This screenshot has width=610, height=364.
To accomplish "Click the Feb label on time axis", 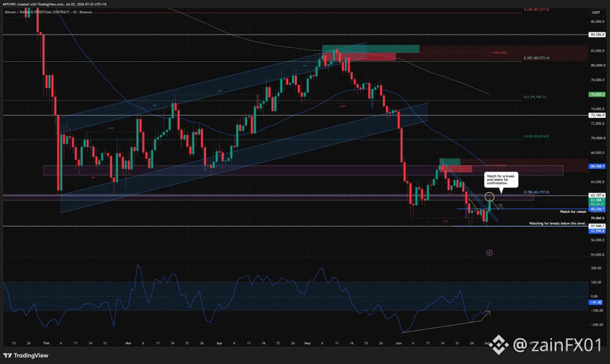I will pos(46,343).
